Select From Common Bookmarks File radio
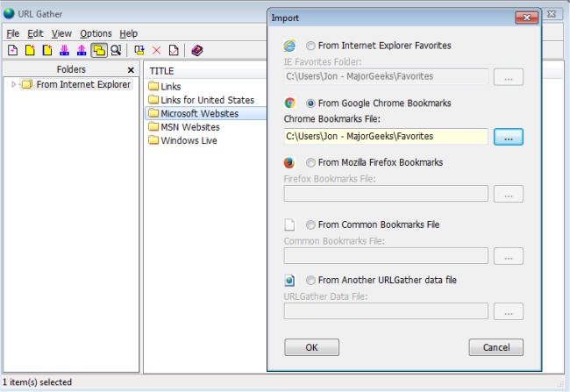 (310, 225)
